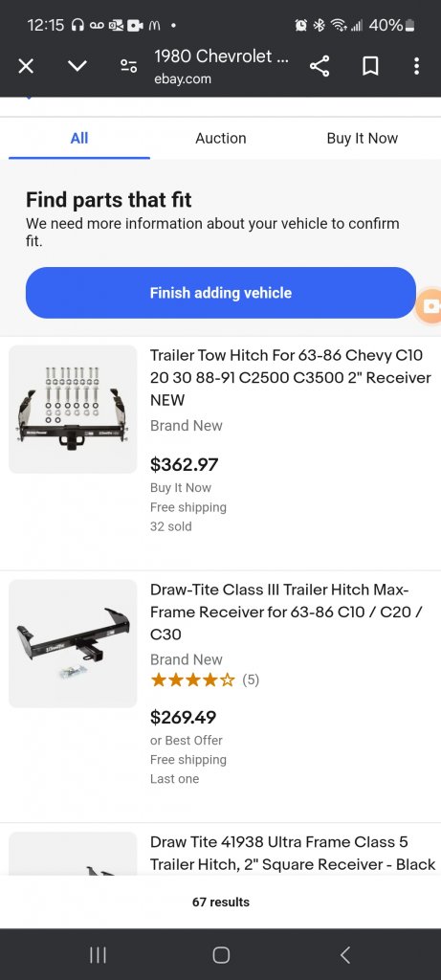Viewport: 441px width, 980px height.
Task: Tap the Draw-Tite Class III hitch thumbnail
Action: coord(73,644)
